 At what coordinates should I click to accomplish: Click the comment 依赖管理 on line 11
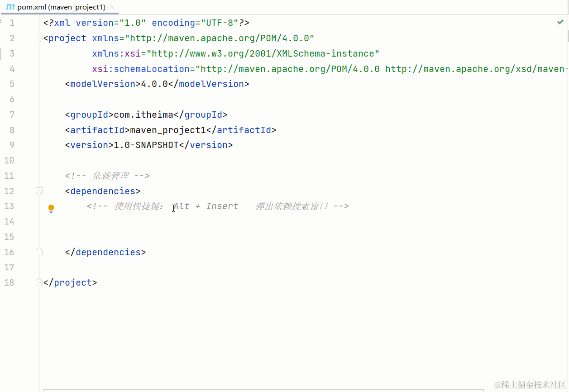click(x=110, y=176)
